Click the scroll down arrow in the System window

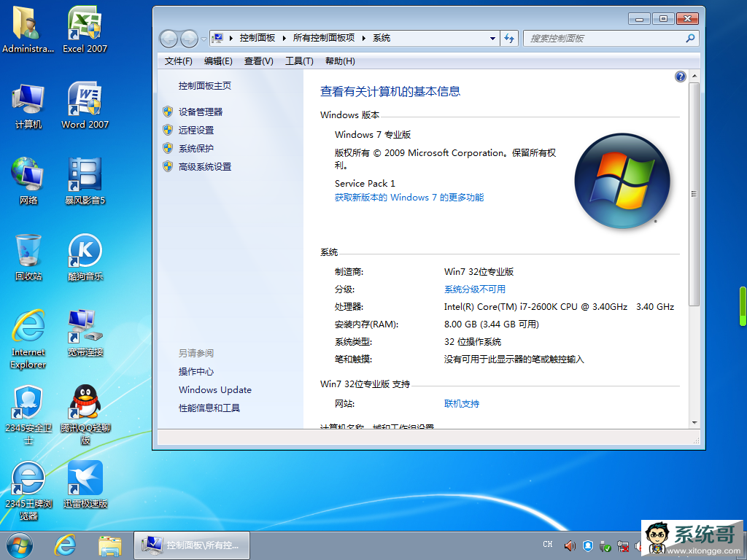[x=694, y=423]
